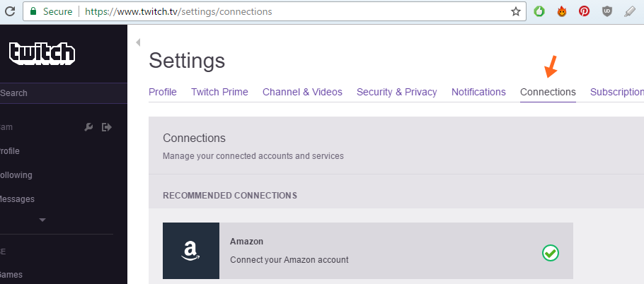
Task: Open settings via the wrench icon
Action: (x=88, y=127)
